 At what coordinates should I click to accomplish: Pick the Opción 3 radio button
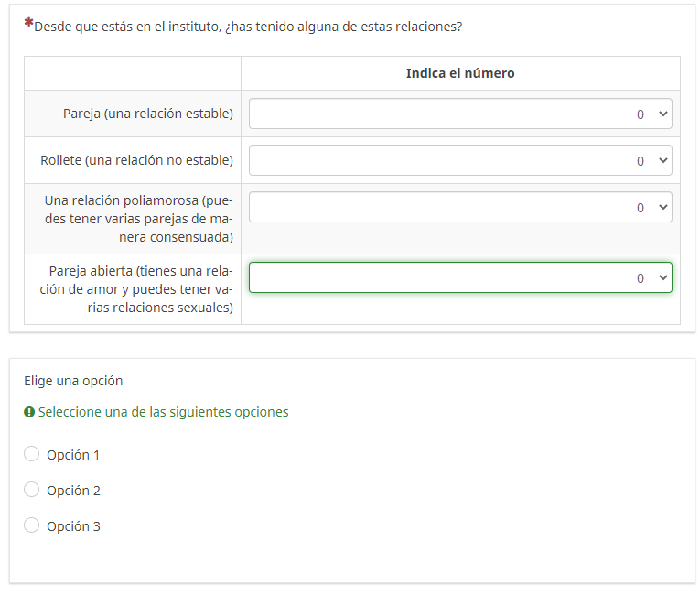[x=32, y=525]
